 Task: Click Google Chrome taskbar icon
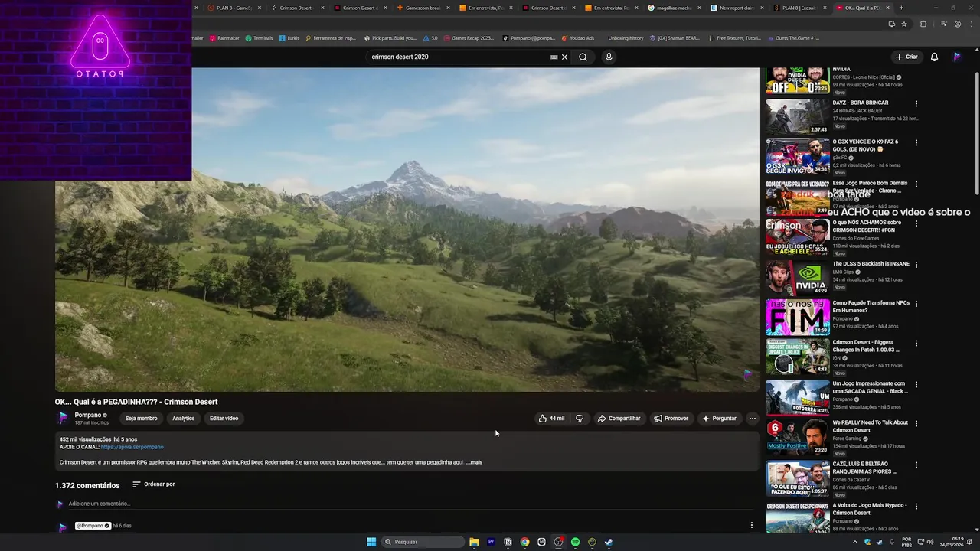click(x=524, y=542)
